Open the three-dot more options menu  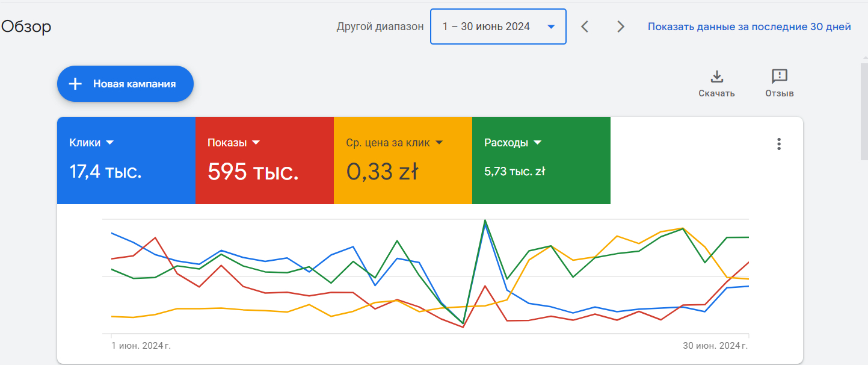point(779,144)
